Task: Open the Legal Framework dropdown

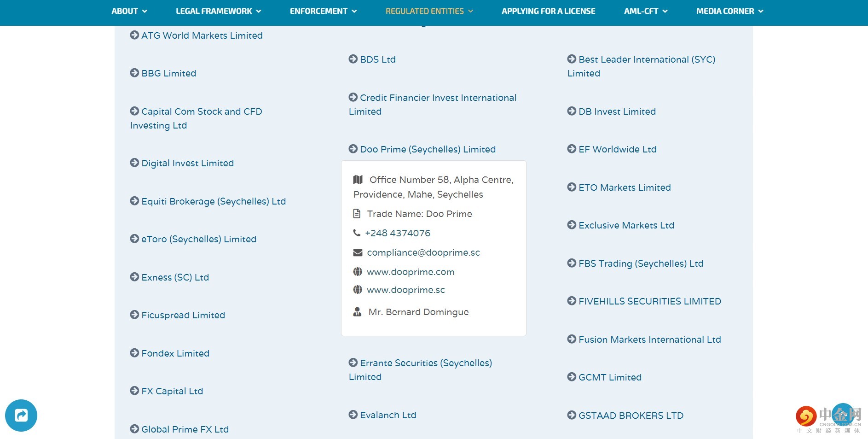Action: tap(219, 11)
